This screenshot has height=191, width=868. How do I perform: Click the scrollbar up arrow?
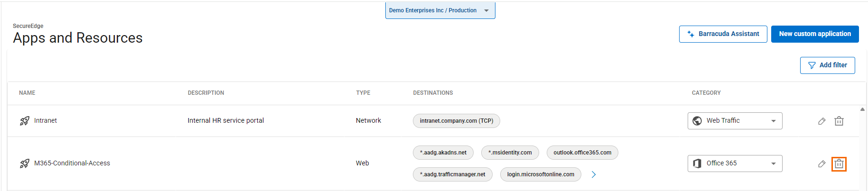point(862,109)
